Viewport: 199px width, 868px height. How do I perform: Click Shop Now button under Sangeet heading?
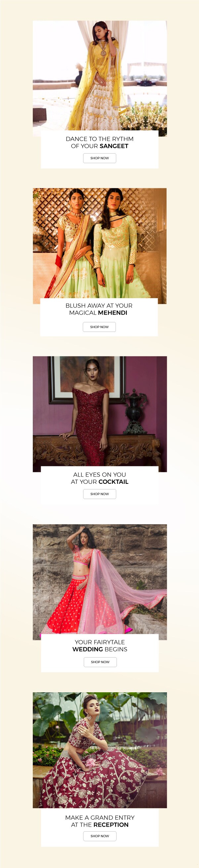(99, 158)
